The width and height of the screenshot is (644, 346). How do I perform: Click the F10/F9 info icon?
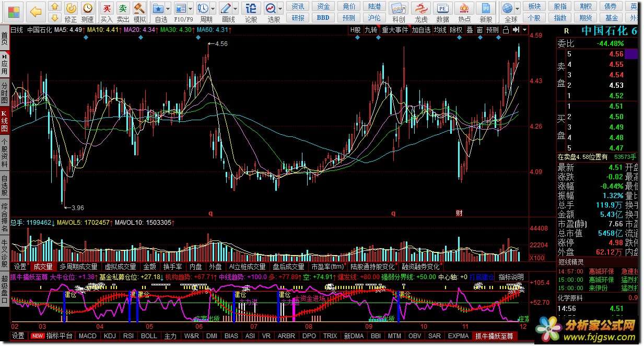(x=181, y=8)
